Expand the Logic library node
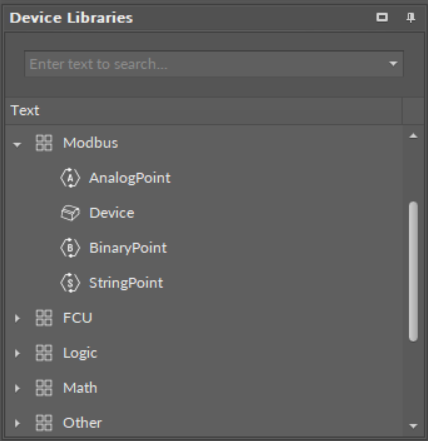 (x=17, y=353)
